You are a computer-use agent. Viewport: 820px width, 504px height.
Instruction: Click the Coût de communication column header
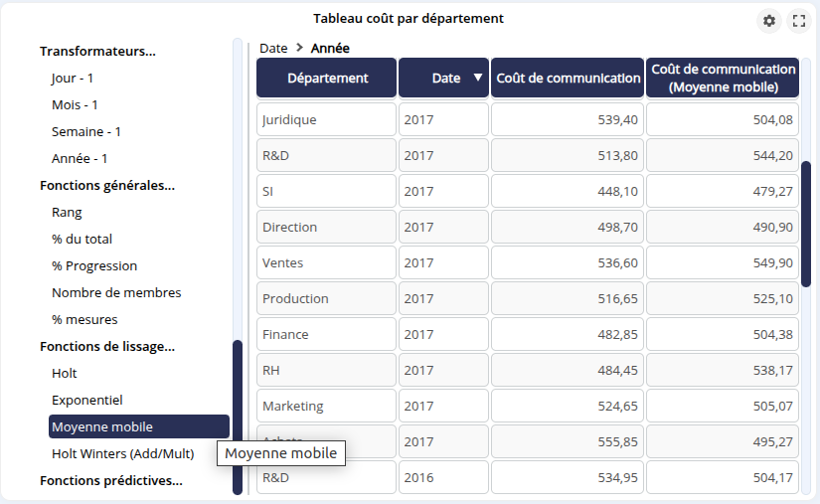pyautogui.click(x=568, y=78)
